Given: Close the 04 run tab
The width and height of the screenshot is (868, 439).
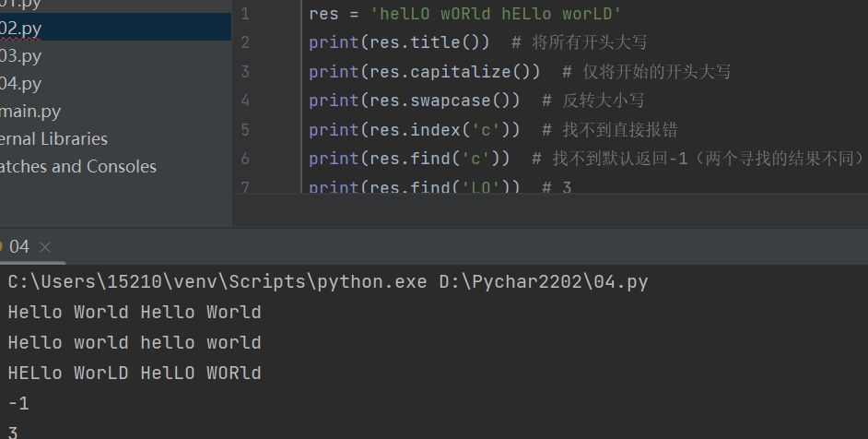Looking at the screenshot, I should [45, 247].
